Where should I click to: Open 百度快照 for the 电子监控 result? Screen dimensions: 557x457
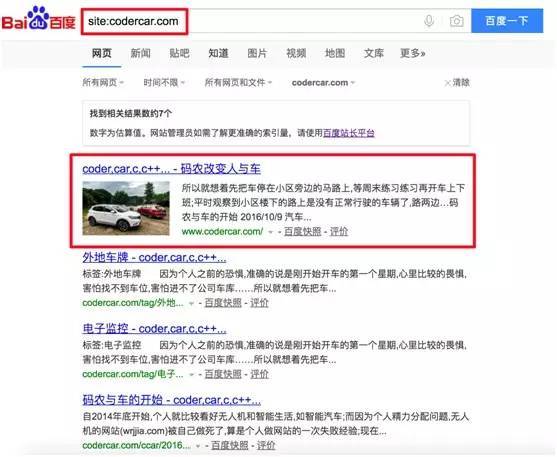223,374
